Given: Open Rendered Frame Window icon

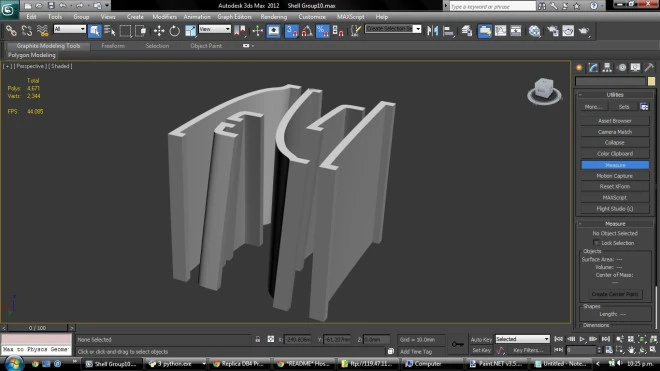Looking at the screenshot, I should point(568,31).
